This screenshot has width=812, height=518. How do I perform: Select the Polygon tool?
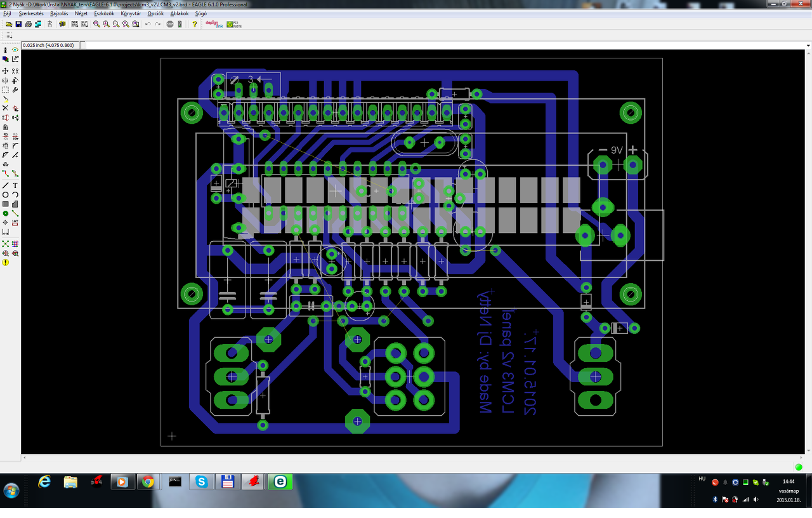pos(15,204)
